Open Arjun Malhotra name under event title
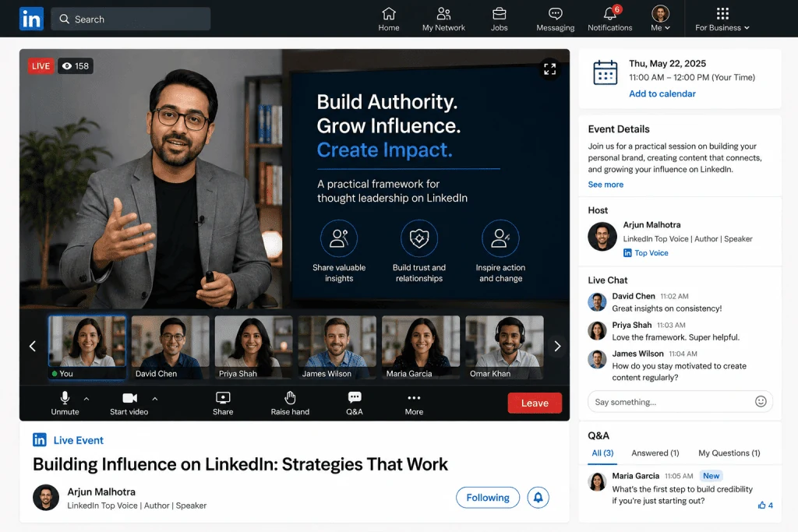 [101, 491]
